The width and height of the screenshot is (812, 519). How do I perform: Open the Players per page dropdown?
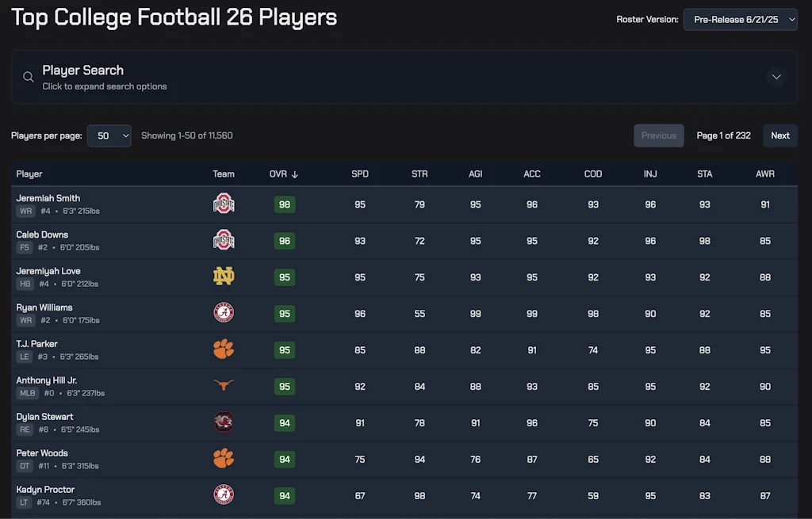[x=109, y=135]
